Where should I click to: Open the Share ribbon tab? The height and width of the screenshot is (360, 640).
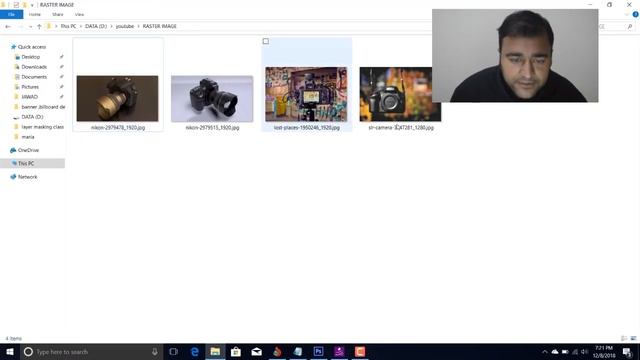coord(58,14)
